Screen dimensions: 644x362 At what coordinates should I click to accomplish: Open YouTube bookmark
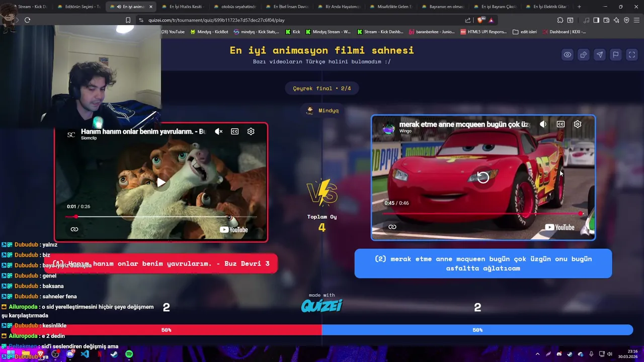[x=173, y=32]
